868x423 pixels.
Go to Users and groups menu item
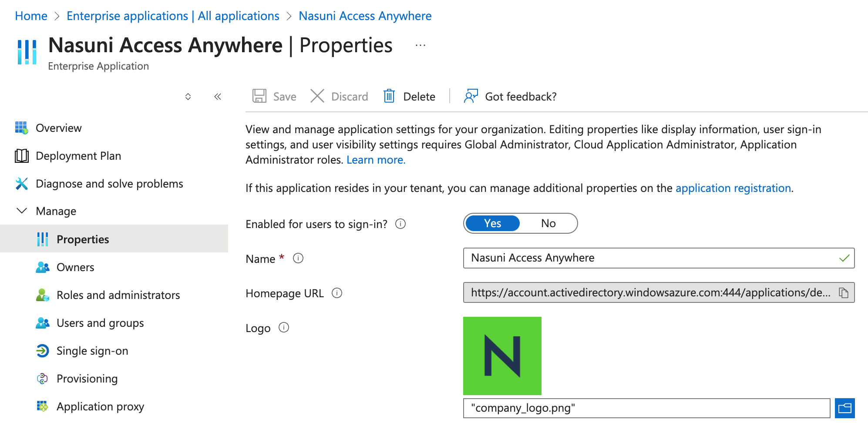coord(100,323)
